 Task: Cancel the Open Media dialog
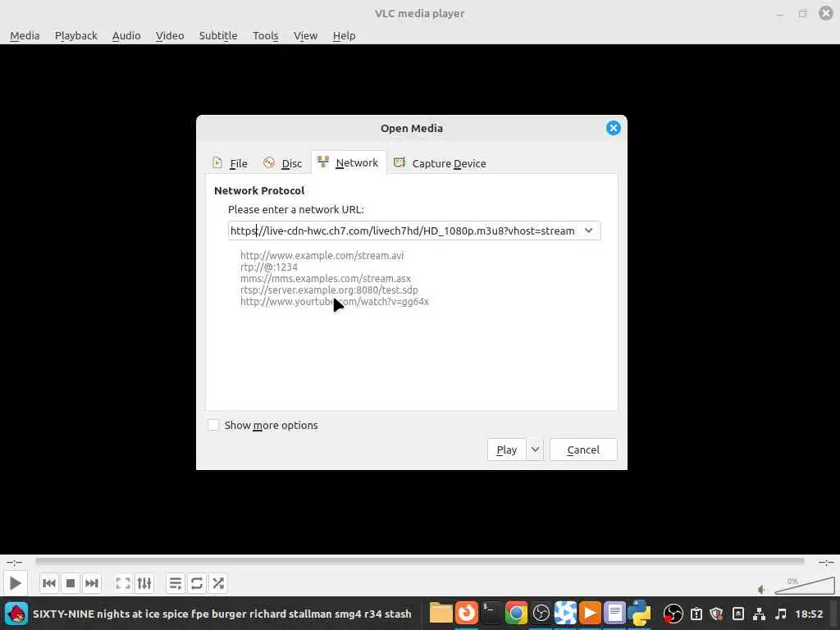pos(583,450)
